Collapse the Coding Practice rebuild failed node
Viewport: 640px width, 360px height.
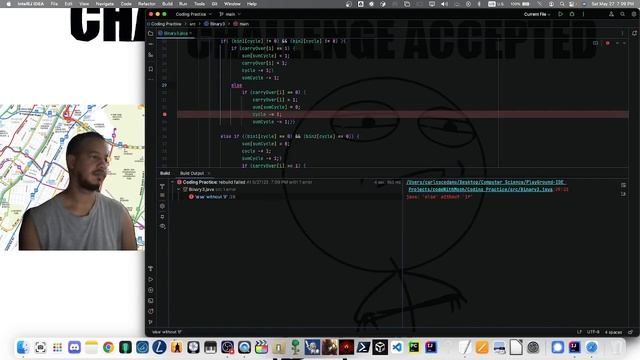coord(173,182)
